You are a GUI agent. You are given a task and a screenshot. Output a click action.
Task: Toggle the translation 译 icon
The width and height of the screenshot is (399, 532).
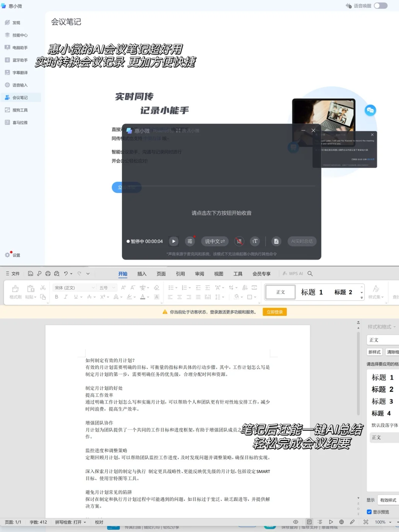click(239, 241)
